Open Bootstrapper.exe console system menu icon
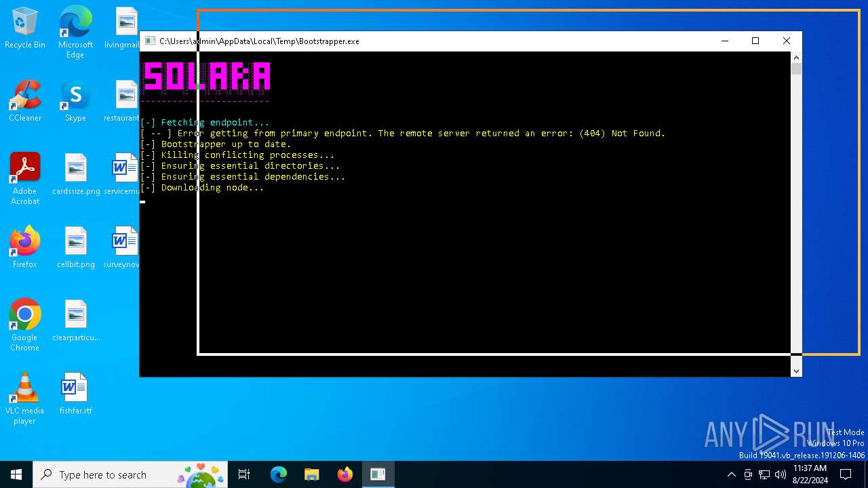 150,41
